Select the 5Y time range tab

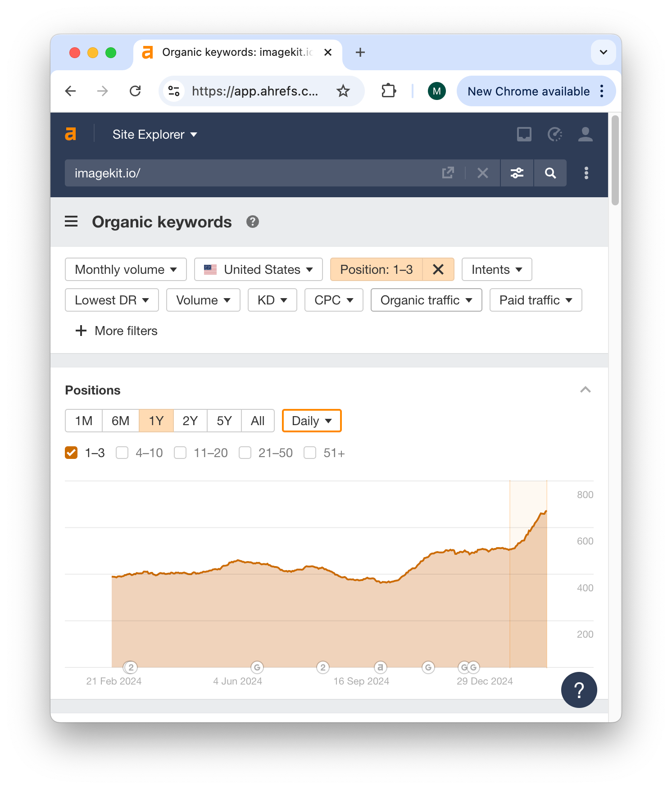point(224,421)
